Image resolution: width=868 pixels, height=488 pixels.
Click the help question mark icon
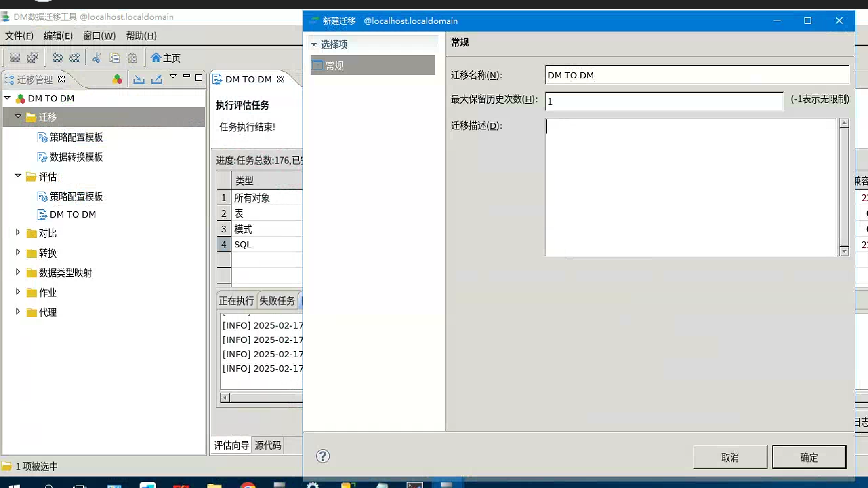click(x=323, y=456)
